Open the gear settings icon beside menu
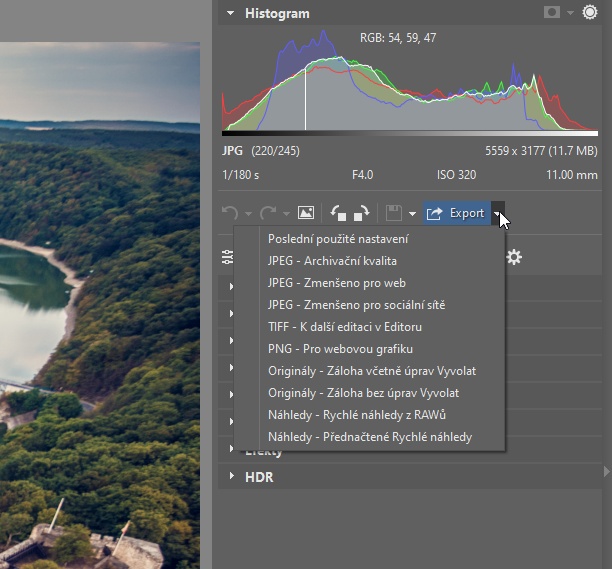This screenshot has height=569, width=612. (514, 257)
